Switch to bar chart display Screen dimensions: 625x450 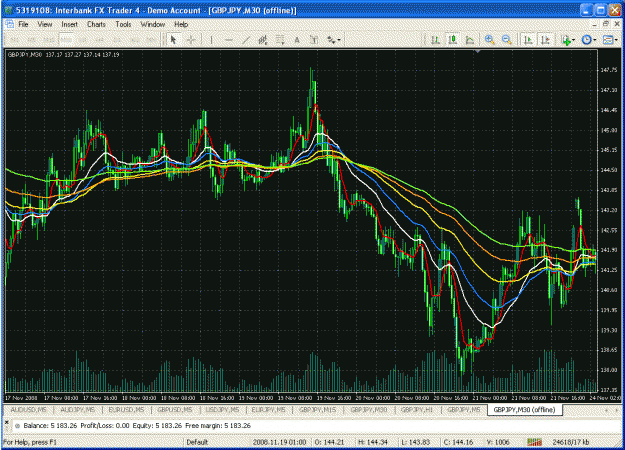[435, 39]
